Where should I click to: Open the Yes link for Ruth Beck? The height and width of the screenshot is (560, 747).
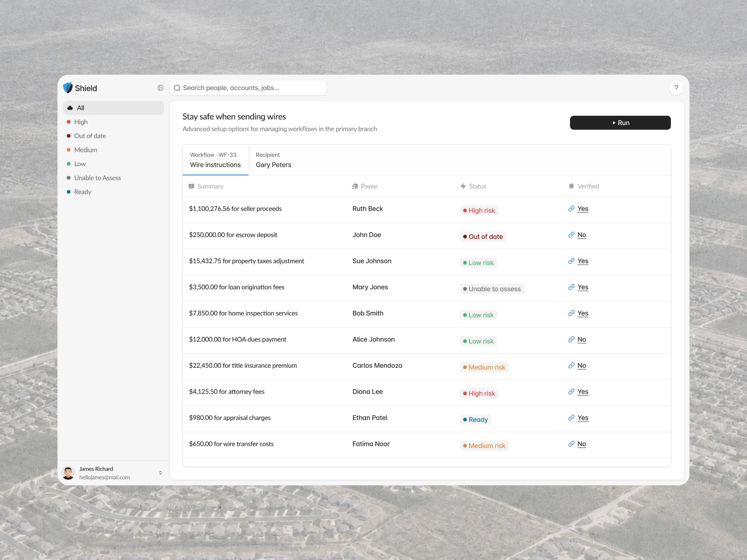[x=583, y=209]
